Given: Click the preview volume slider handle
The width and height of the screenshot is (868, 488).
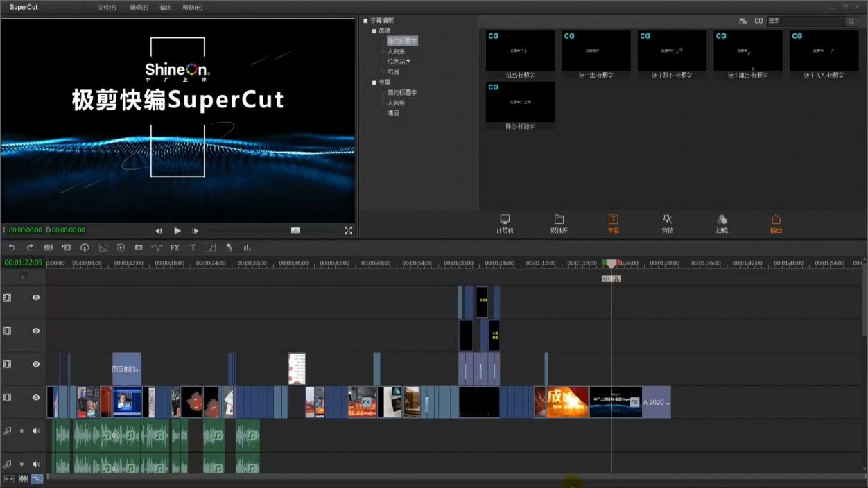Looking at the screenshot, I should (x=295, y=230).
